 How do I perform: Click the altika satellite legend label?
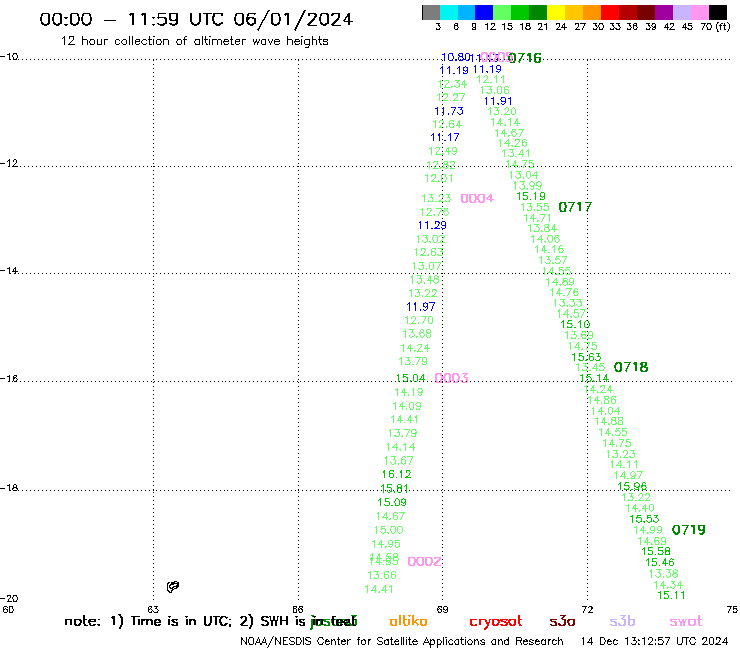tap(408, 621)
